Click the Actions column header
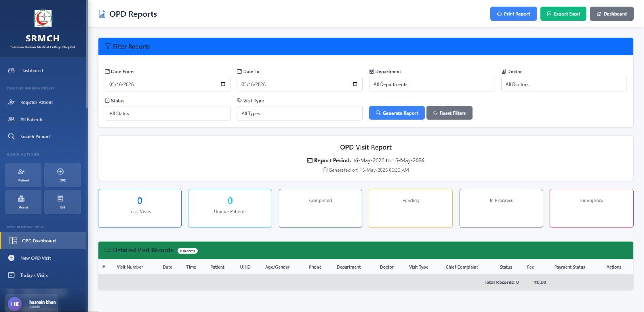644x312 pixels. point(614,267)
